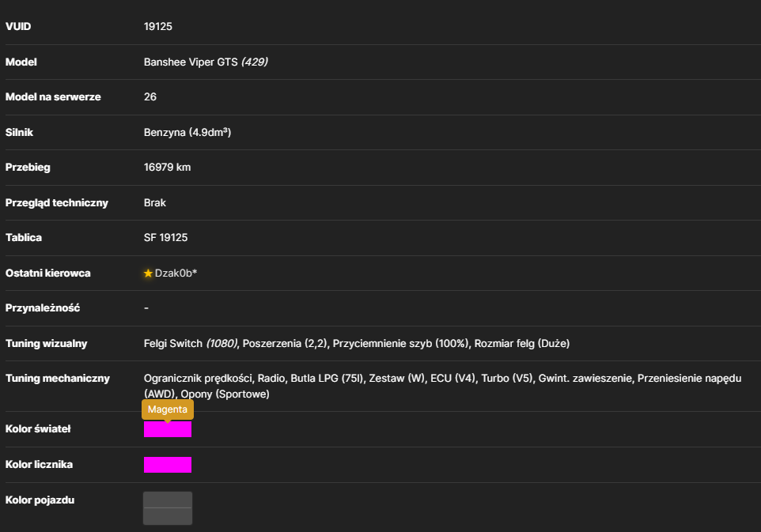Select the Tablica row label
This screenshot has height=532, width=761.
coord(23,238)
